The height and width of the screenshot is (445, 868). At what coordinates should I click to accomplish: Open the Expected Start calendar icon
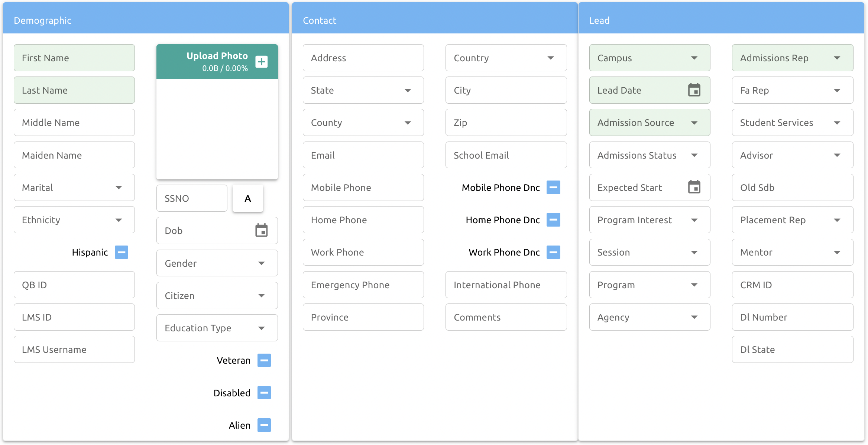coord(694,187)
